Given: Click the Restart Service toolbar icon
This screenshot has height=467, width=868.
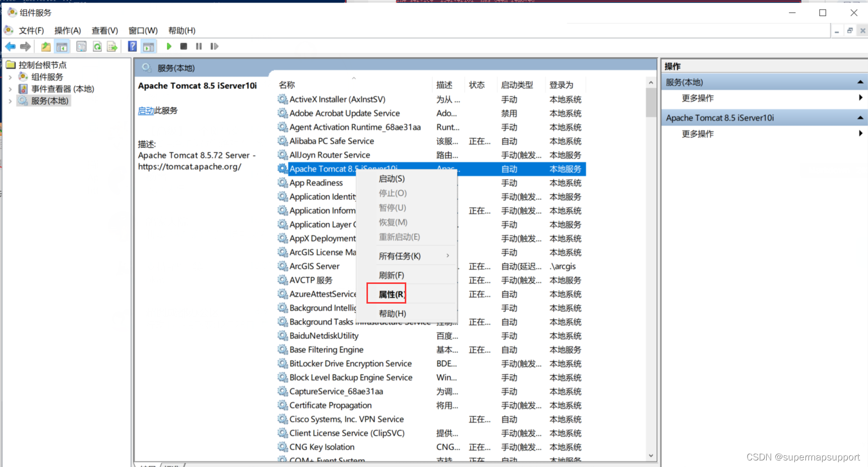Looking at the screenshot, I should [x=214, y=46].
